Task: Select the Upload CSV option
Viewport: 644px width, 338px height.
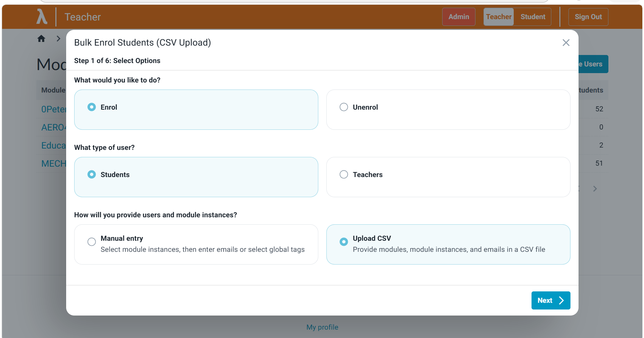Action: [x=448, y=244]
